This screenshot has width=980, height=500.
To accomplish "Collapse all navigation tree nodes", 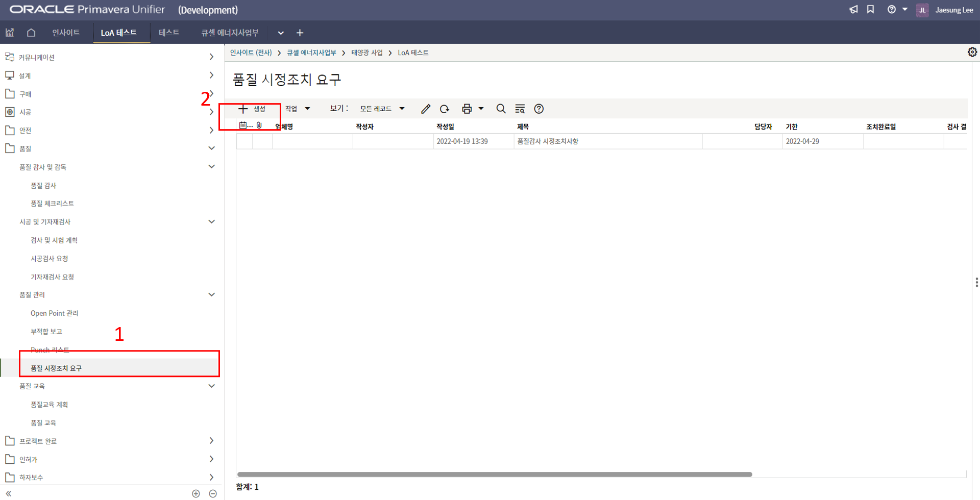I will click(213, 493).
